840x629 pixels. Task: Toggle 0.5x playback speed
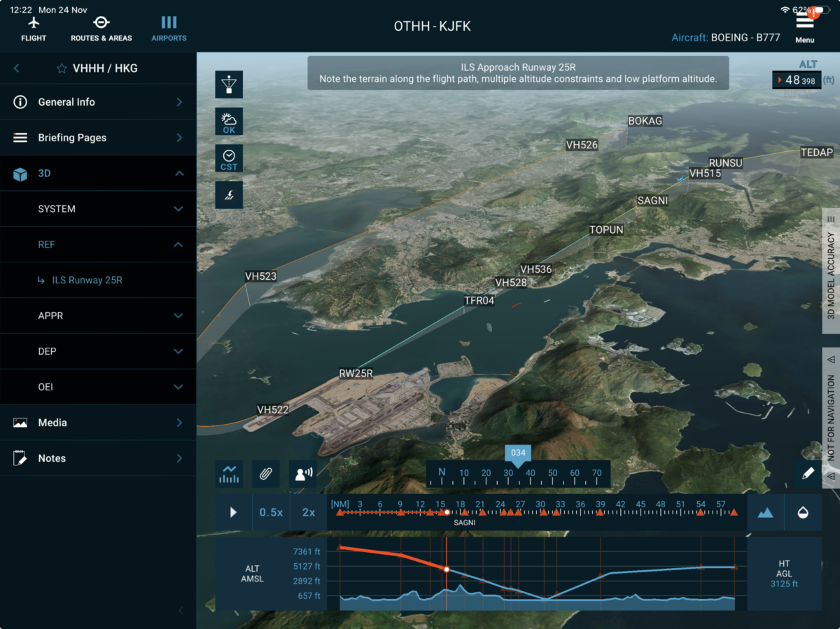pyautogui.click(x=271, y=512)
